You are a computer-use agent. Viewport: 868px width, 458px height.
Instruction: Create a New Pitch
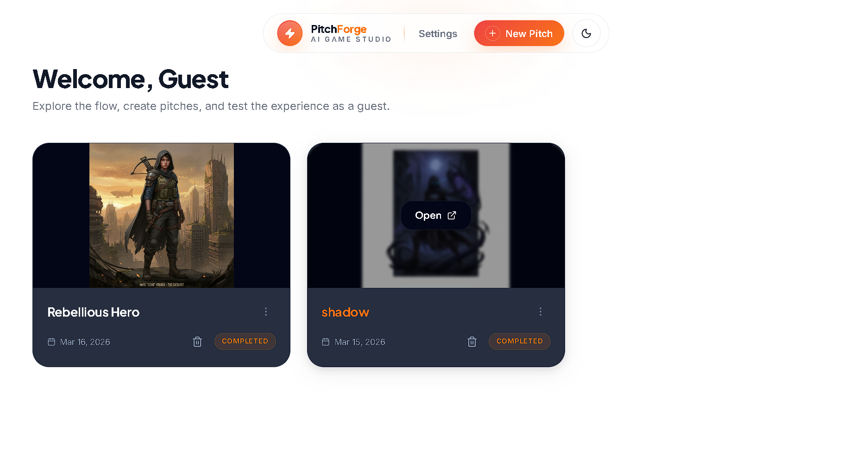point(519,33)
